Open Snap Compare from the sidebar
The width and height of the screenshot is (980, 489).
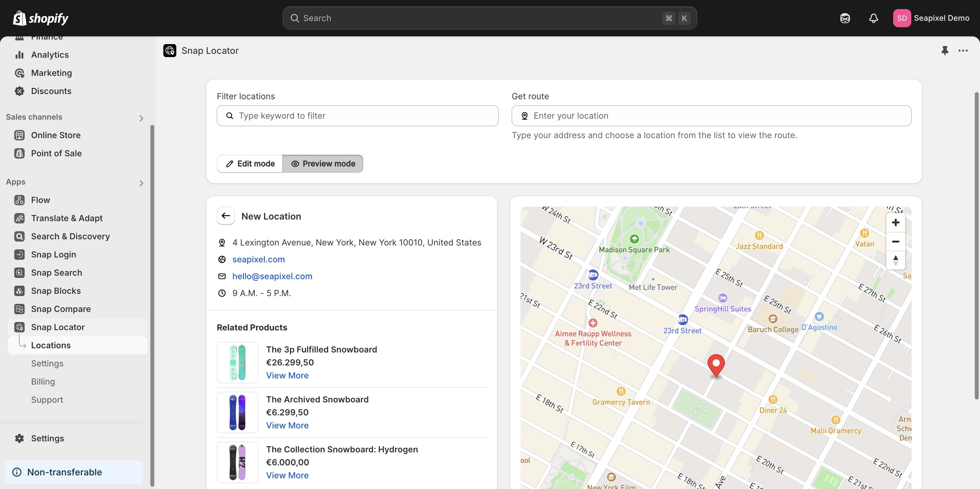(61, 309)
